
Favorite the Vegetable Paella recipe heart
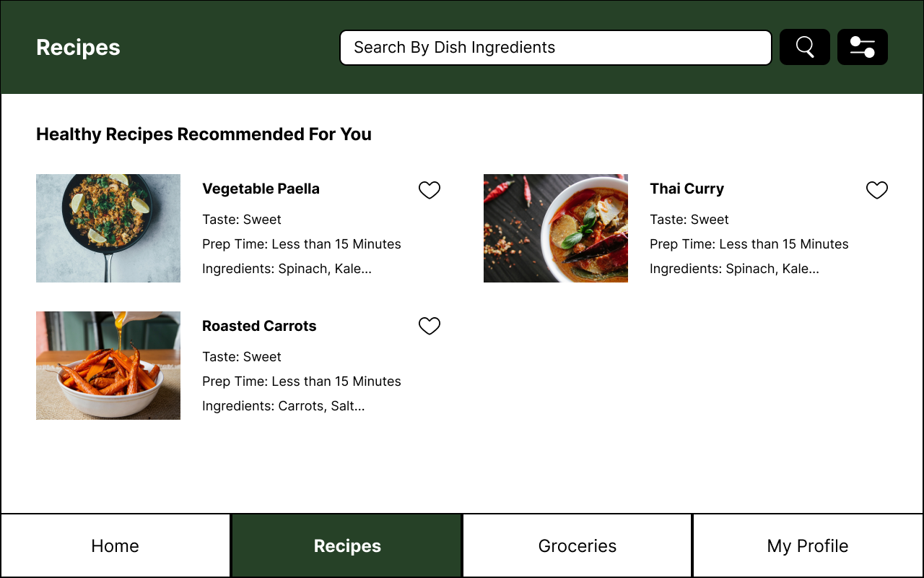coord(430,190)
